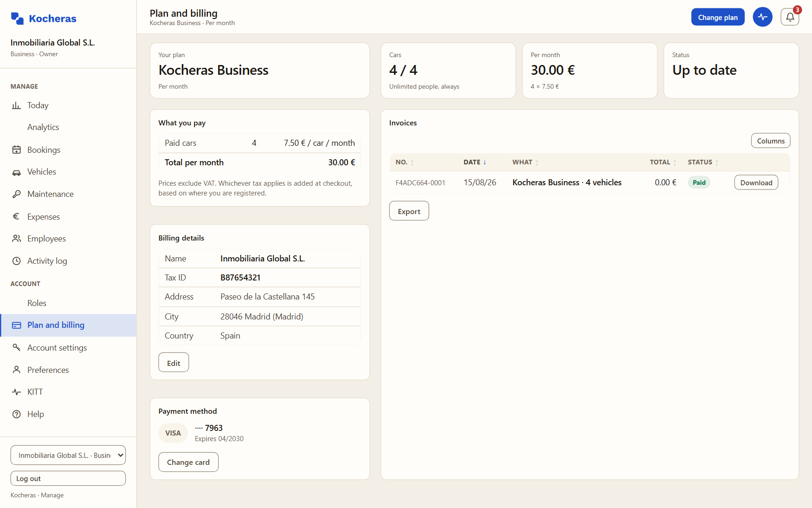Screen dimensions: 812x508
Task: Click the Kocheras Business plan name
Action: (x=213, y=70)
